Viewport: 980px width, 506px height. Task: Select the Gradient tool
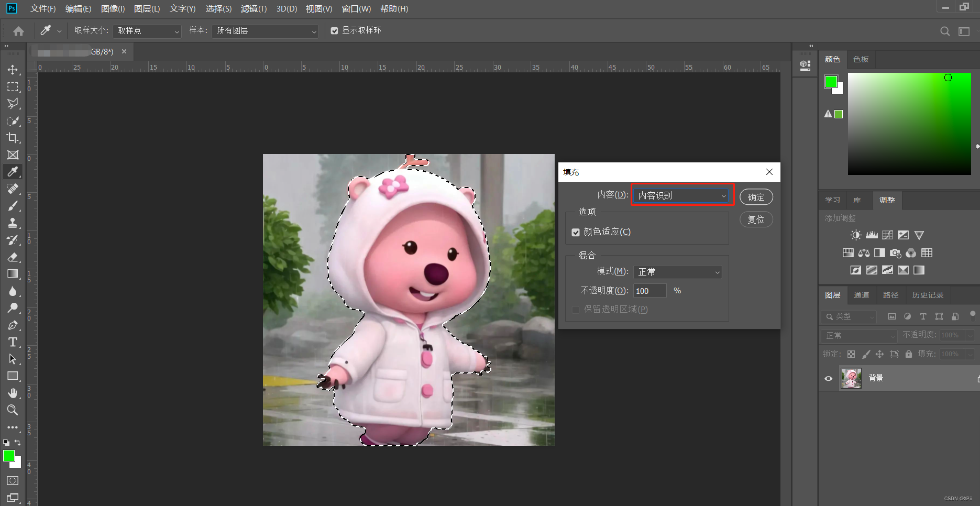[x=13, y=274]
